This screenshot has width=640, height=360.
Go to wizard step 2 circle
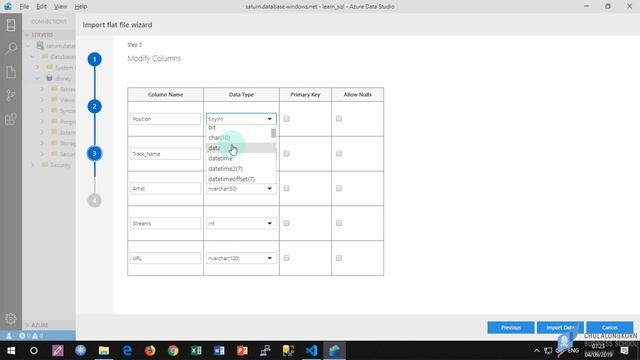click(95, 107)
